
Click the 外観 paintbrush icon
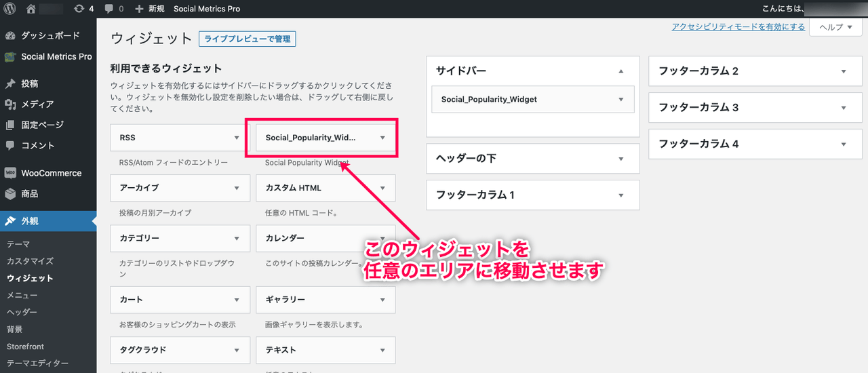[10, 221]
